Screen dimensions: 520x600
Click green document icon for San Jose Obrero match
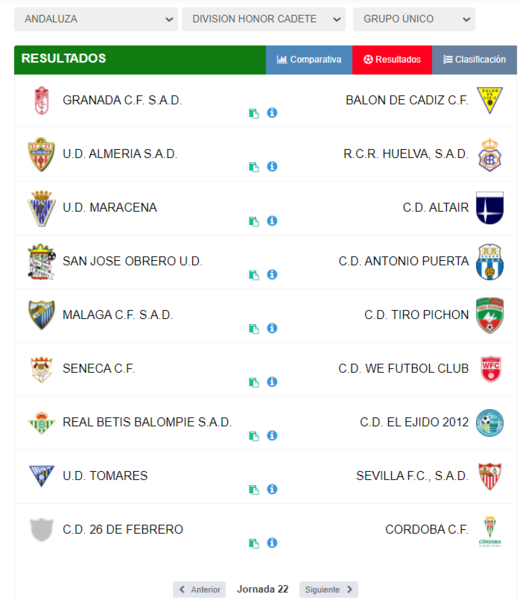tap(254, 275)
